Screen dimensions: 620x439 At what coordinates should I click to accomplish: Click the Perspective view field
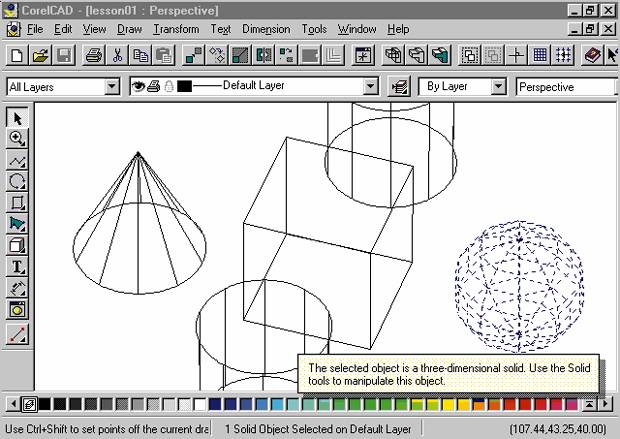(566, 87)
